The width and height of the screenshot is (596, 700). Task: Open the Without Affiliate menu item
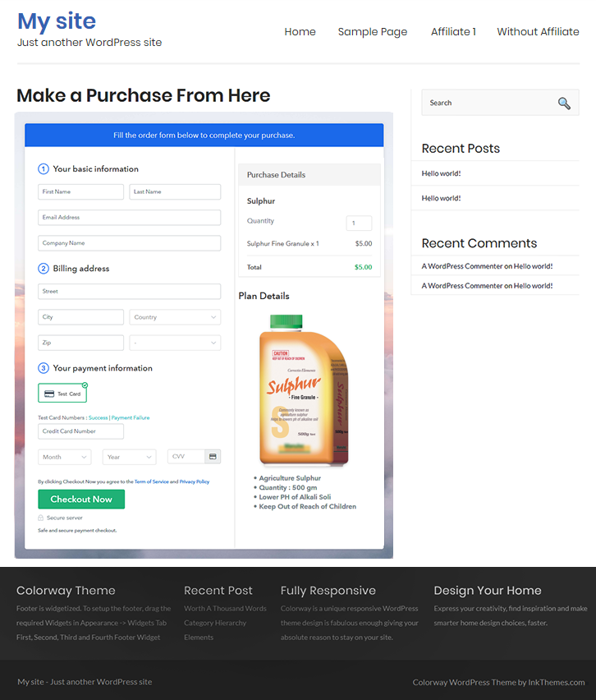pos(538,32)
